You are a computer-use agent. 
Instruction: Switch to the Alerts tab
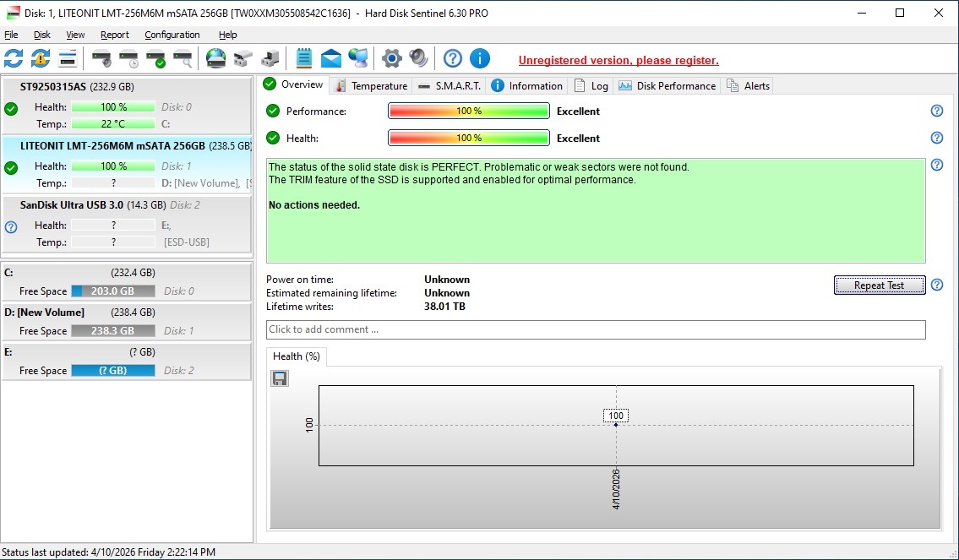(748, 85)
